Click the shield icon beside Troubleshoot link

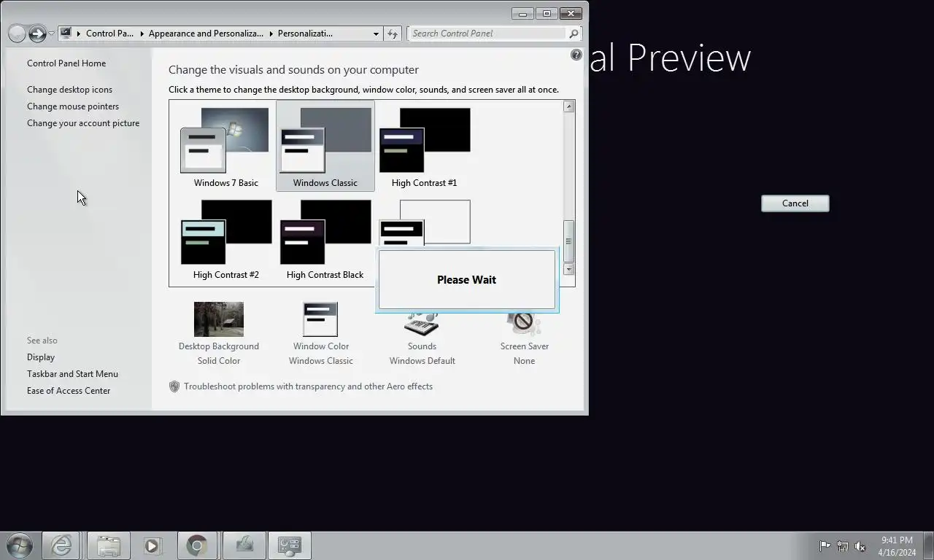click(x=174, y=386)
